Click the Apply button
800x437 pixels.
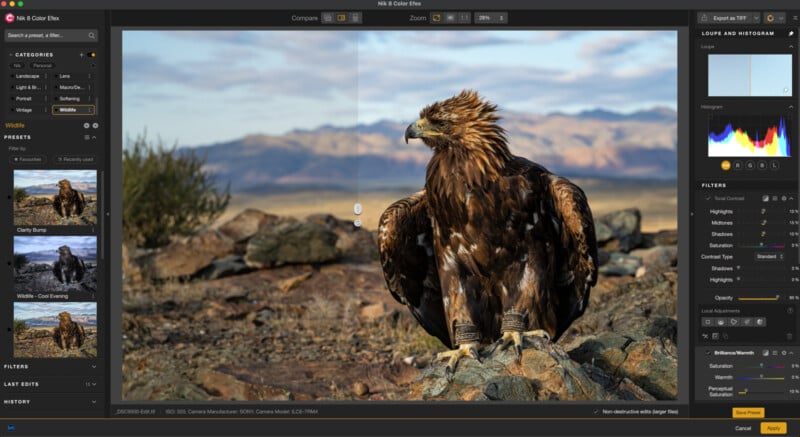772,428
